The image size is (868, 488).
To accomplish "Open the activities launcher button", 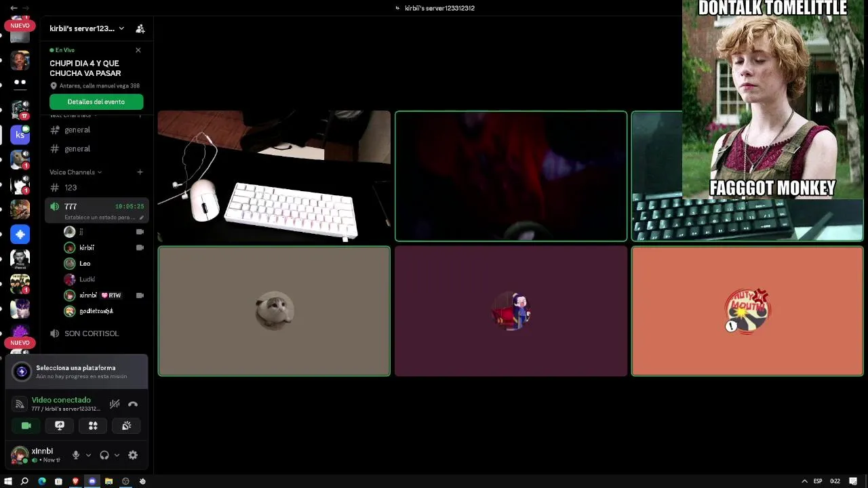I will click(93, 426).
